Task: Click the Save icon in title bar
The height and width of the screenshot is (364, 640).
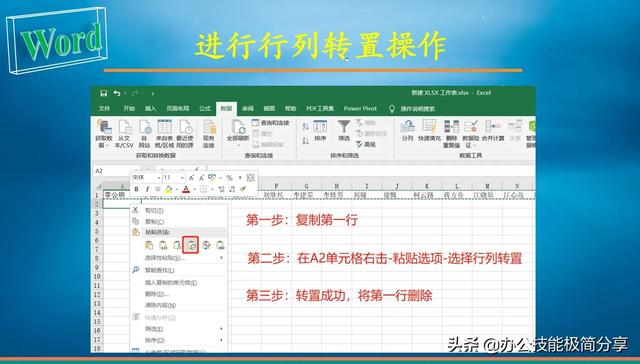Action: pyautogui.click(x=103, y=93)
